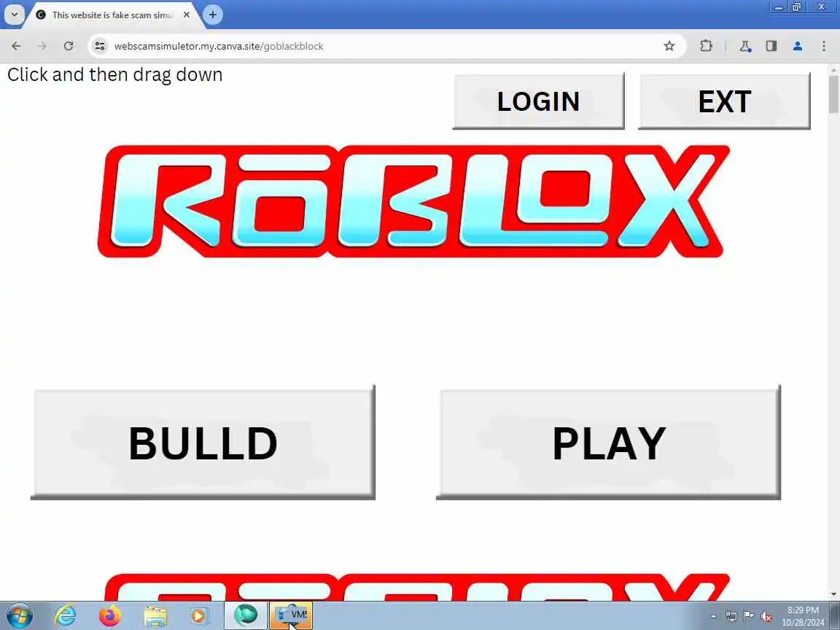Launch Internet Explorer from taskbar

point(66,615)
